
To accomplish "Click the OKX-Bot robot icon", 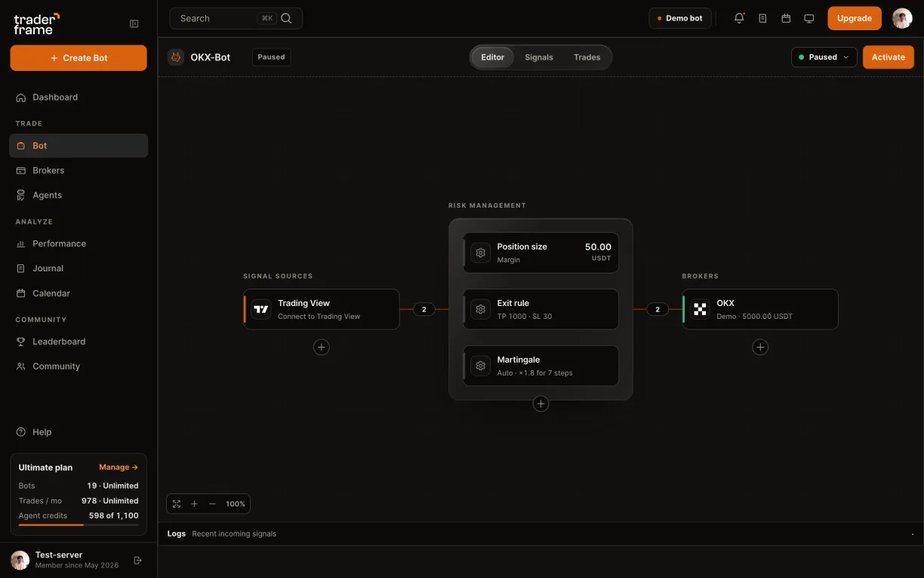I will [x=176, y=57].
